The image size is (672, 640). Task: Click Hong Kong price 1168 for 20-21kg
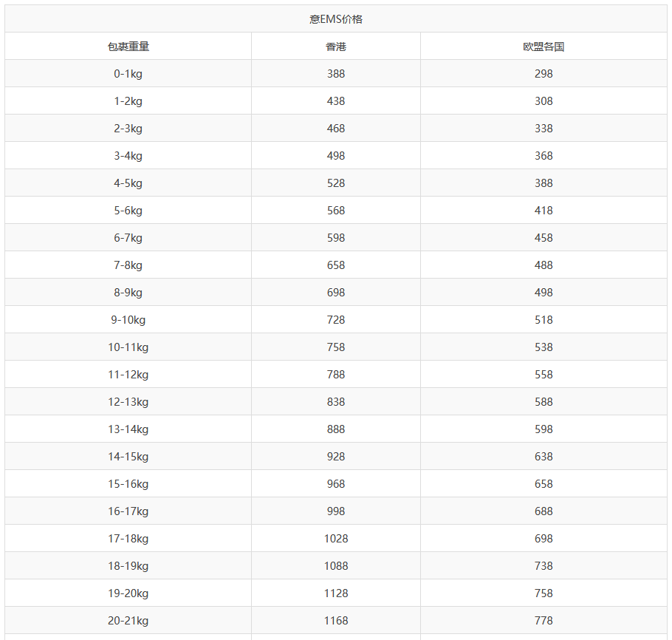click(x=336, y=621)
